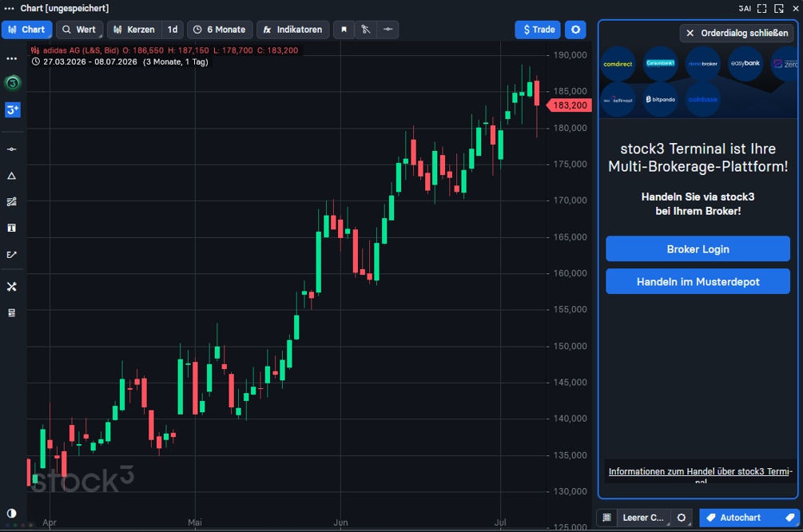The image size is (803, 532).
Task: Click the template grid icon beside Leerer C...
Action: [x=607, y=518]
